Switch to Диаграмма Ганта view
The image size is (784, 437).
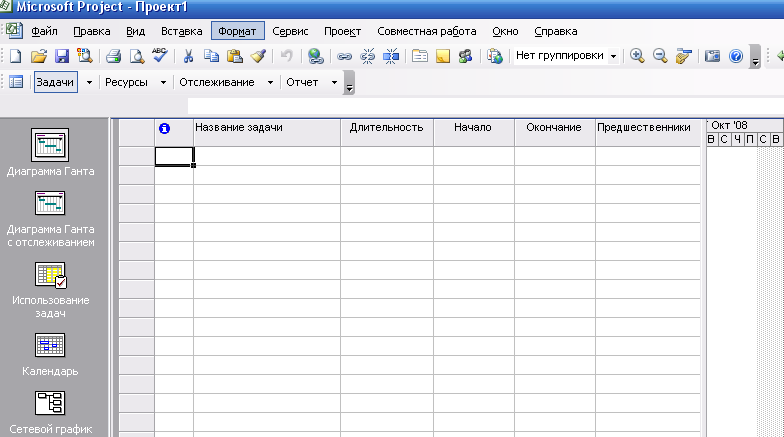coord(50,152)
